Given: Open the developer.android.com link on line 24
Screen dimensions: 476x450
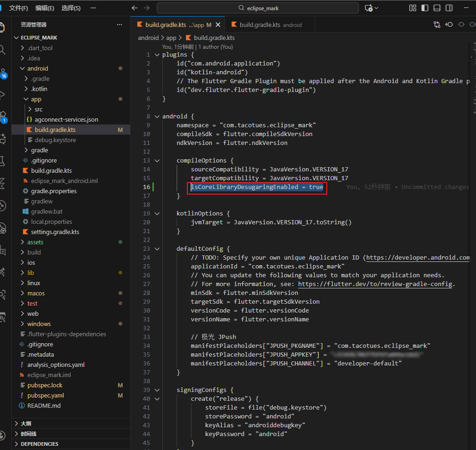Looking at the screenshot, I should (x=418, y=257).
